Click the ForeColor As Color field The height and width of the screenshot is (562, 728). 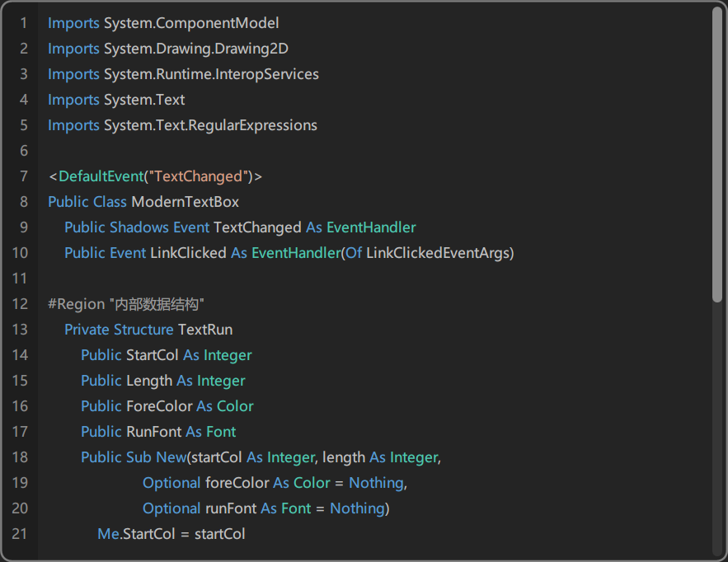[x=167, y=405]
